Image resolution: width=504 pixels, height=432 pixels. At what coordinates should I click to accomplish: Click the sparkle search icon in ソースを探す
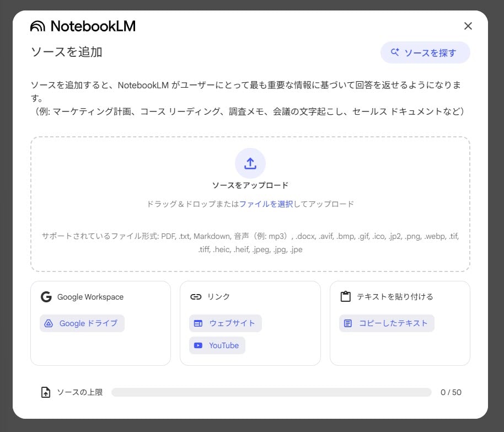395,52
